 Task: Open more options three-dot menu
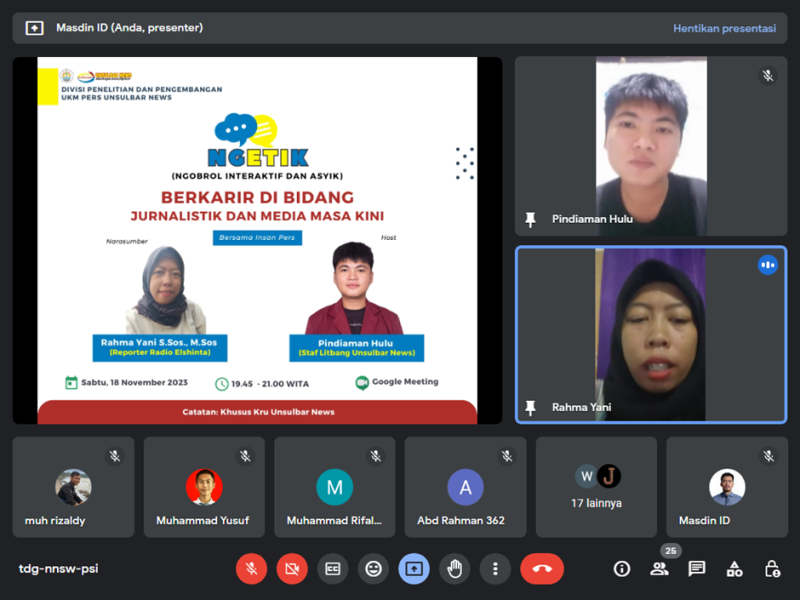[x=495, y=569]
